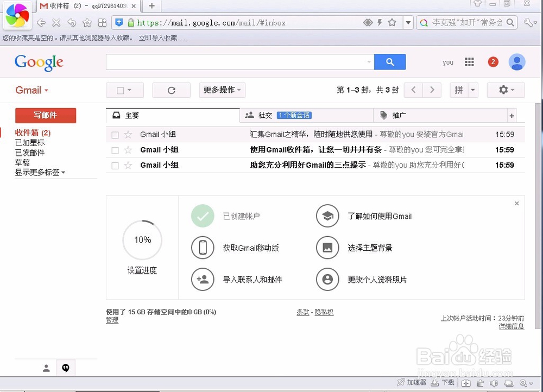The height and width of the screenshot is (392, 543).
Task: Click the contacts person icon at sidebar bottom
Action: [46, 368]
